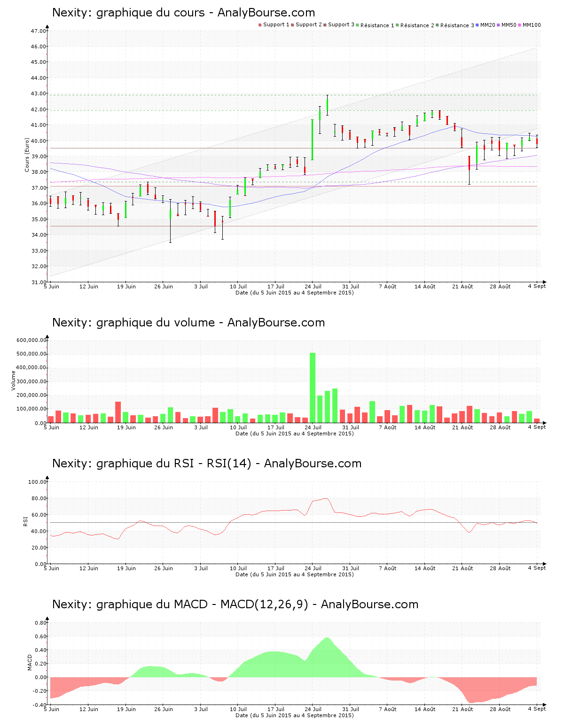The image size is (564, 728).
Task: Click the 47.00 price axis tick
Action: pyautogui.click(x=39, y=31)
